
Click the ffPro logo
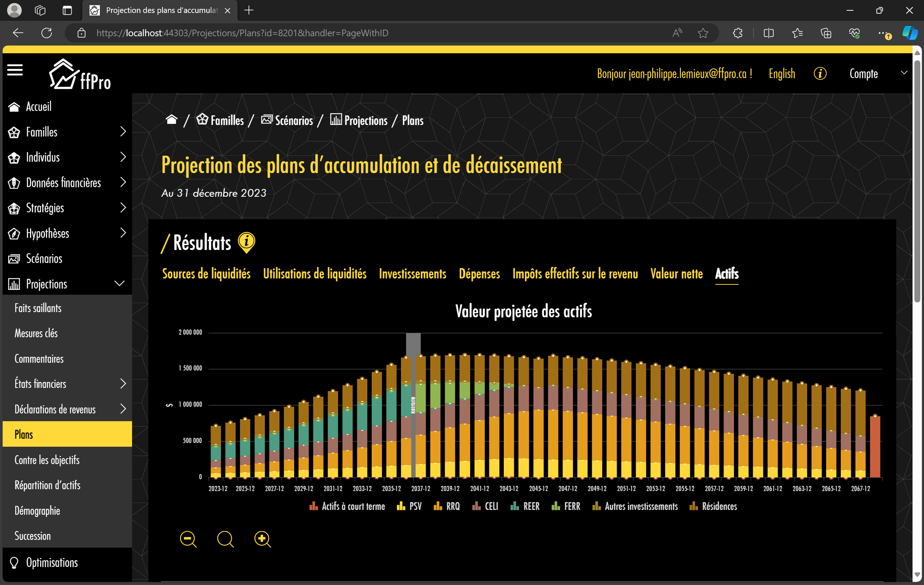(x=80, y=75)
